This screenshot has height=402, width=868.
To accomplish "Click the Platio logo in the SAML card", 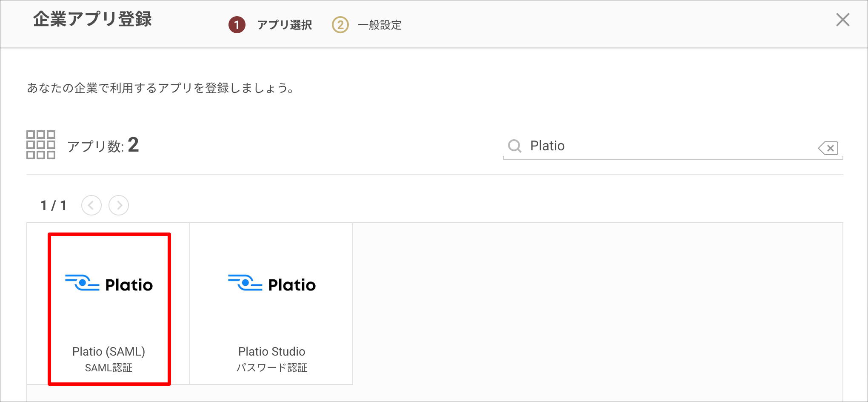I will click(109, 284).
